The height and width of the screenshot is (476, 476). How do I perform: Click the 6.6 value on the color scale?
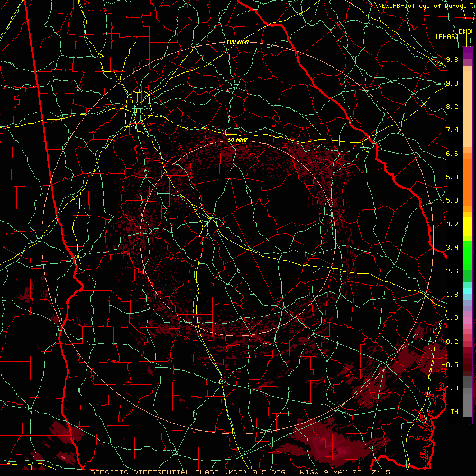(452, 153)
